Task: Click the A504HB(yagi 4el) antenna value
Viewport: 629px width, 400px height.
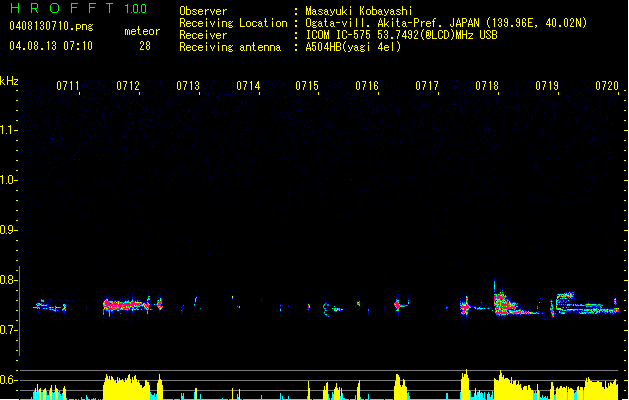Action: pyautogui.click(x=353, y=47)
